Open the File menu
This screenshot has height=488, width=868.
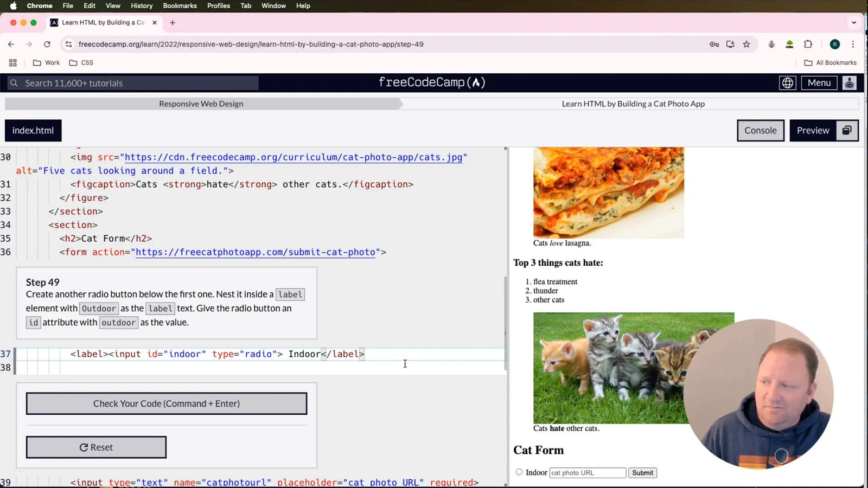coord(68,6)
